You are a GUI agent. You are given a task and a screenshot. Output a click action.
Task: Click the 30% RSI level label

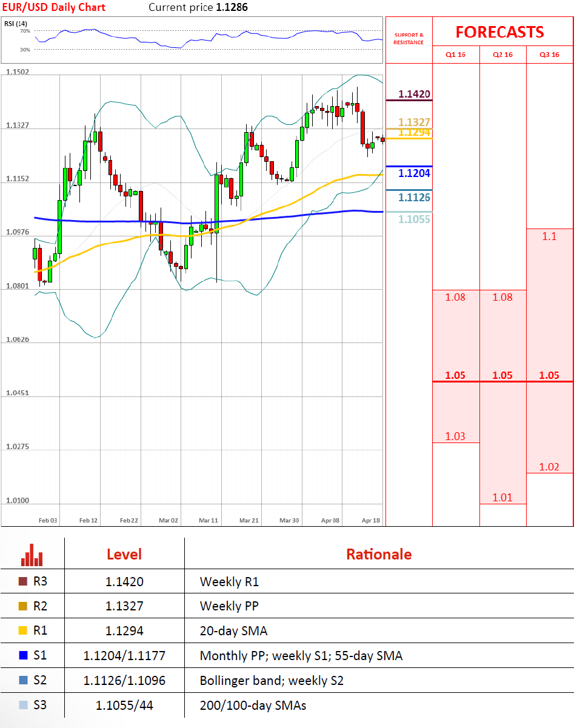(x=25, y=50)
